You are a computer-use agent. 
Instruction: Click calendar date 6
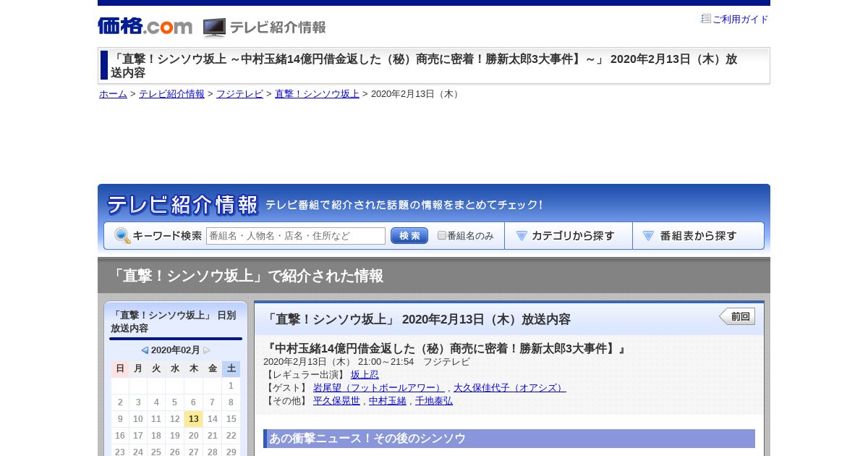click(193, 402)
